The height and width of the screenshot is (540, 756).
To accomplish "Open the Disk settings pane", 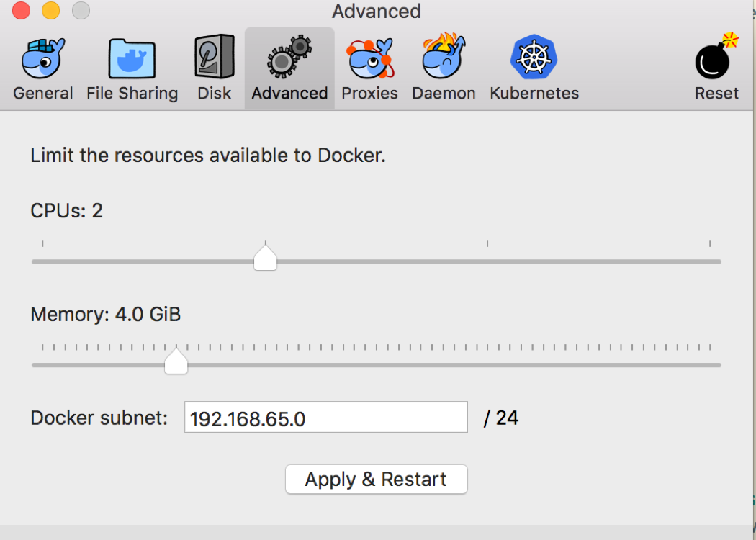I will [214, 69].
